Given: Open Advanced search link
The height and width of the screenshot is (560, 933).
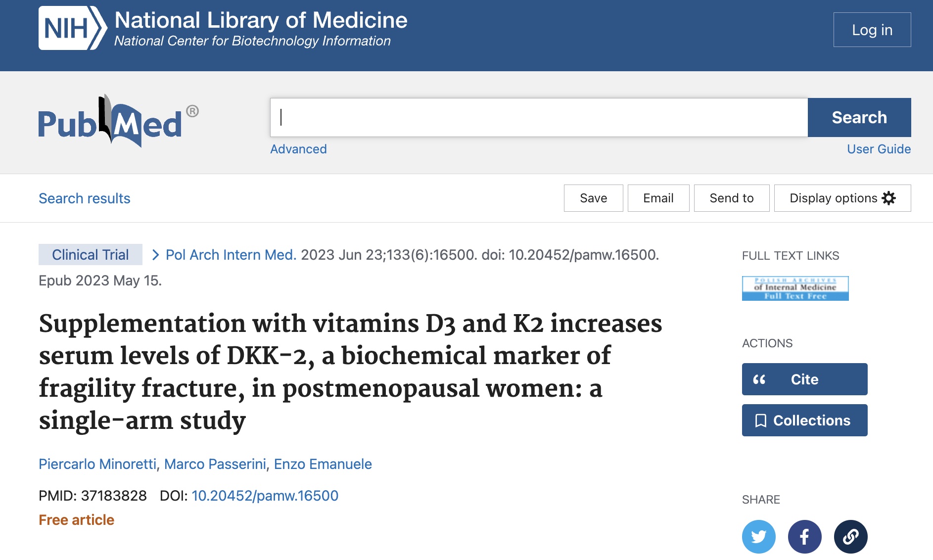Looking at the screenshot, I should (x=298, y=149).
